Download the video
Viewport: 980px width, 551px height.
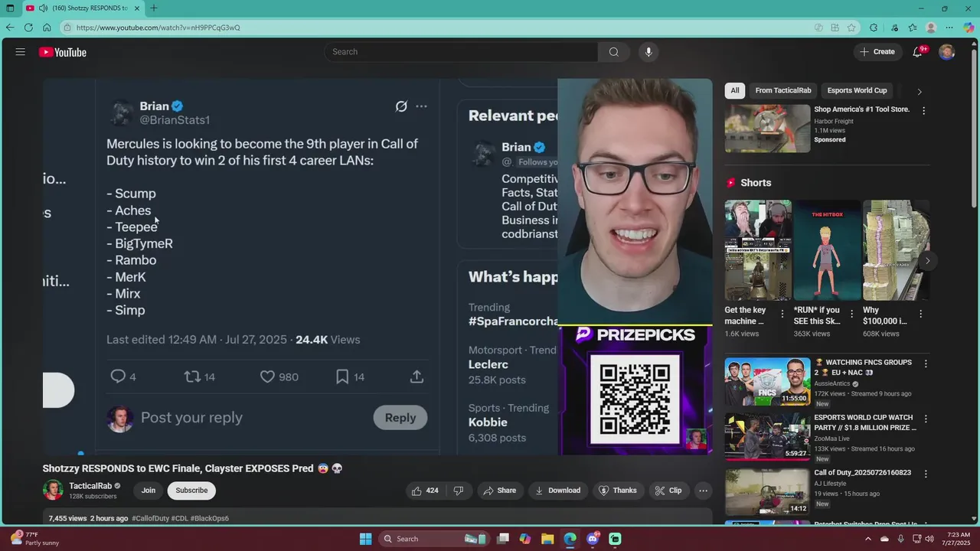click(557, 491)
